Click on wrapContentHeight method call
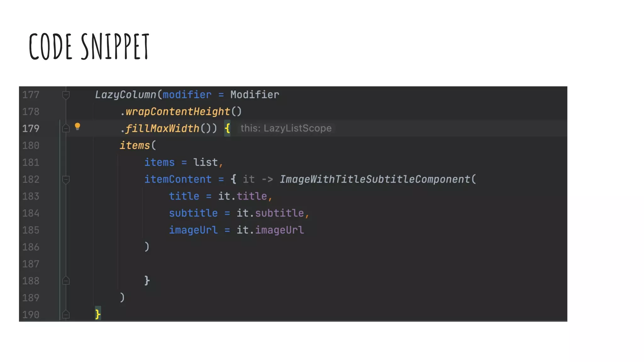The image size is (644, 362). 178,112
